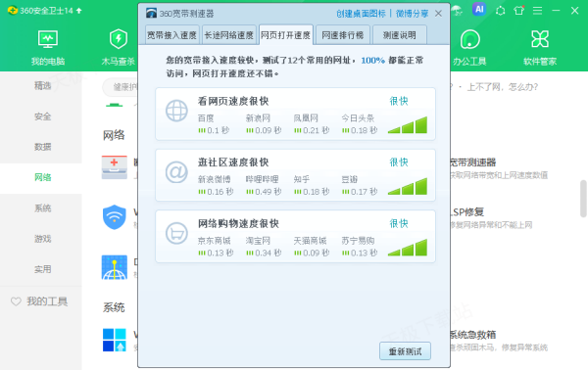Open 木马查杀 shield icon
588x370 pixels.
pos(119,39)
